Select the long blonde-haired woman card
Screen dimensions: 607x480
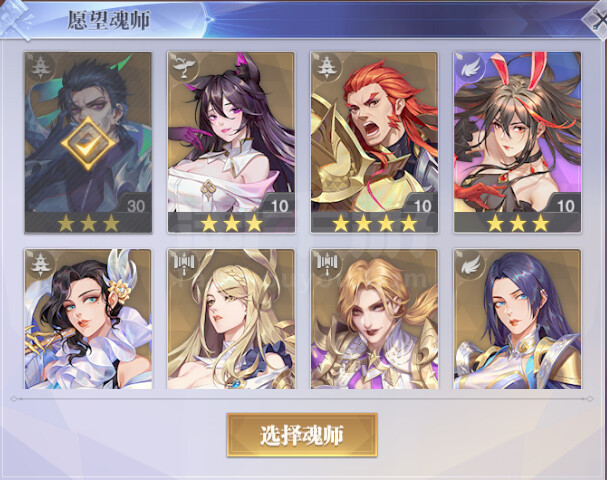(231, 319)
